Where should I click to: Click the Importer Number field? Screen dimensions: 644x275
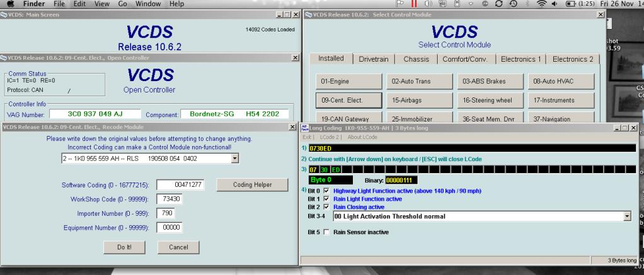pos(165,213)
